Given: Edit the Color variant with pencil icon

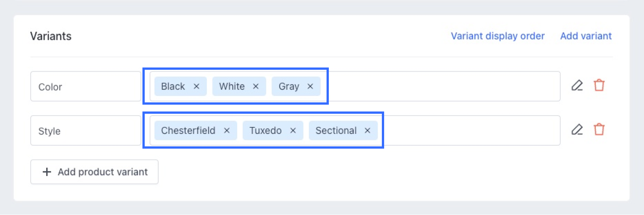Looking at the screenshot, I should [577, 85].
